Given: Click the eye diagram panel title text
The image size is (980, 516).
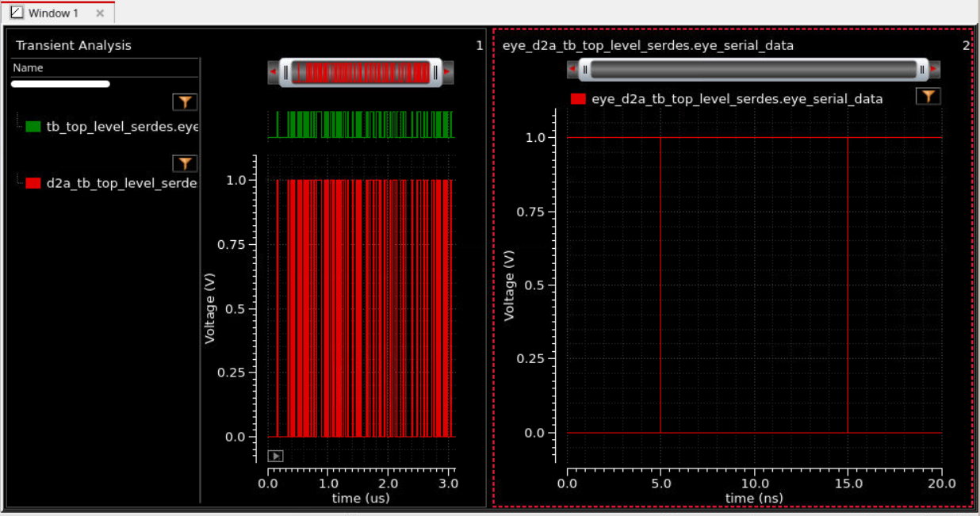Looking at the screenshot, I should tap(648, 45).
